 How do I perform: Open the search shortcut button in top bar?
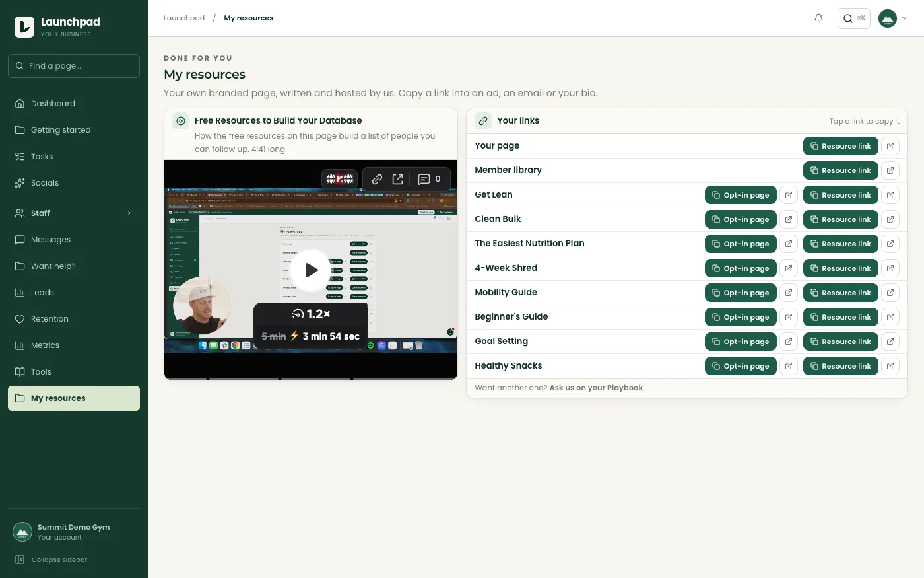click(x=854, y=18)
